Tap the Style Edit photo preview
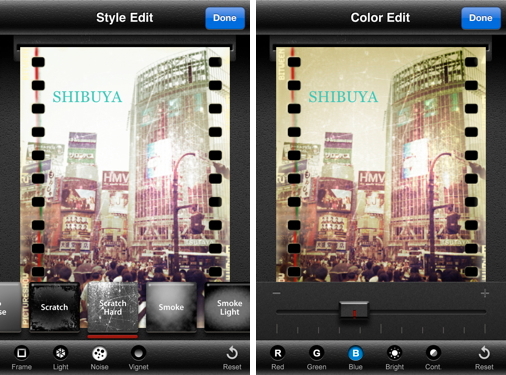The width and height of the screenshot is (506, 375). [x=125, y=164]
